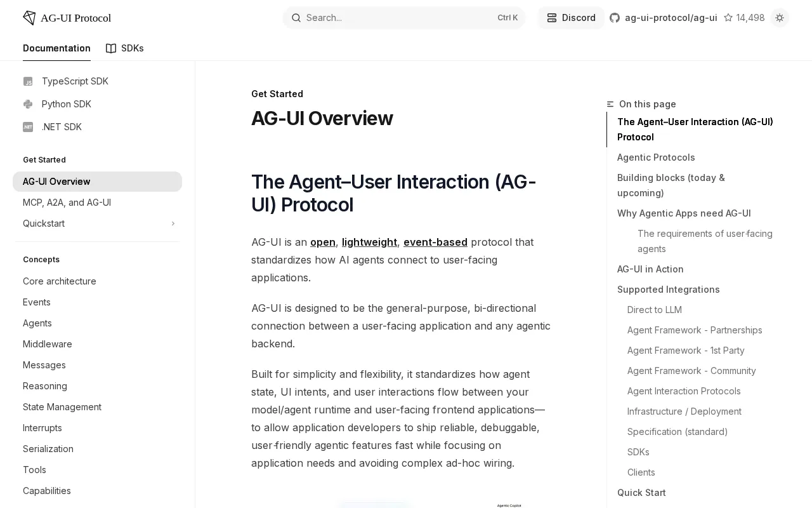Open Reasoning sidebar page

pyautogui.click(x=97, y=386)
